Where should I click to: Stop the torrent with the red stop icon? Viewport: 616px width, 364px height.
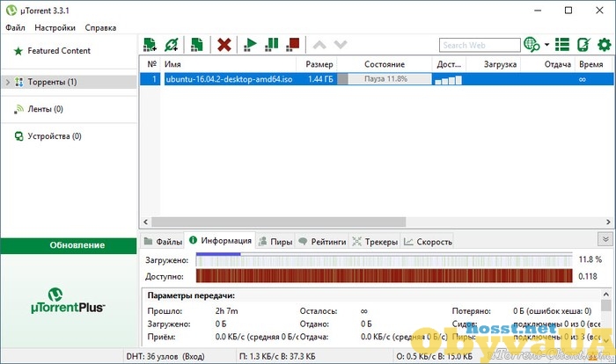pyautogui.click(x=293, y=44)
